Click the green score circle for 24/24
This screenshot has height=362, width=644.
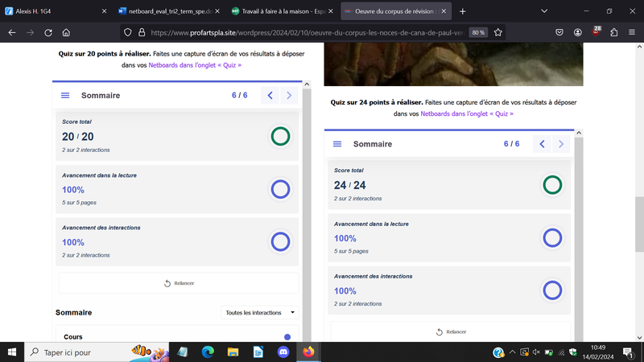[x=552, y=185]
